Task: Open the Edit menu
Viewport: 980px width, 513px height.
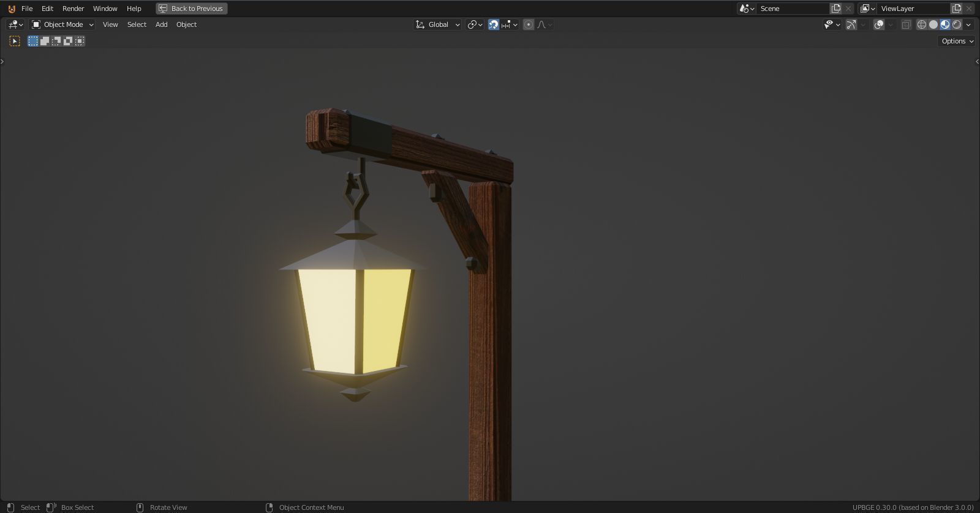Action: [47, 9]
